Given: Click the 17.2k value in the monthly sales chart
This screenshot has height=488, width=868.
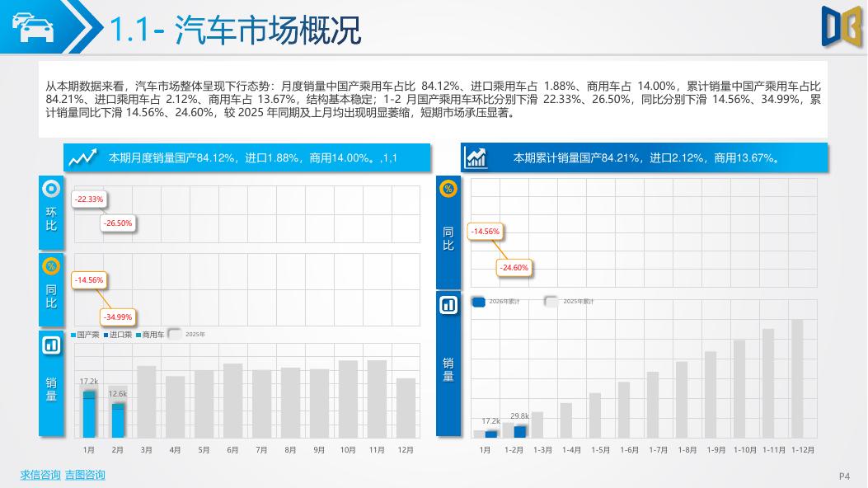Looking at the screenshot, I should point(88,381).
